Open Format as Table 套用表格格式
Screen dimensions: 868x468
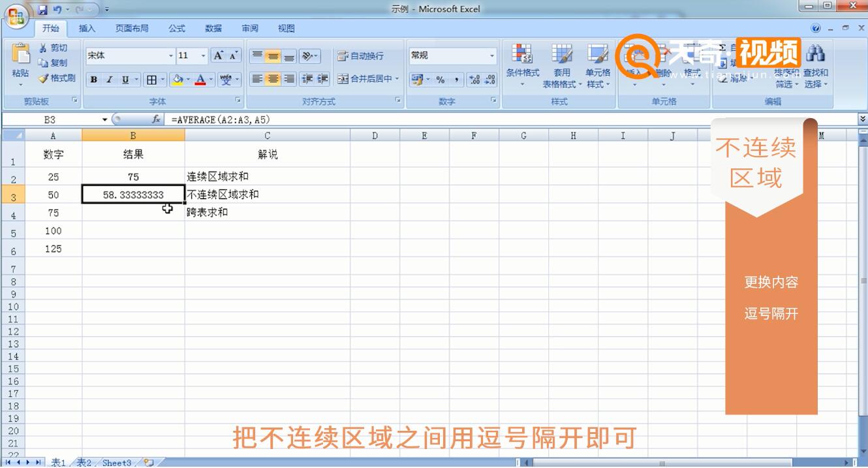coord(561,66)
